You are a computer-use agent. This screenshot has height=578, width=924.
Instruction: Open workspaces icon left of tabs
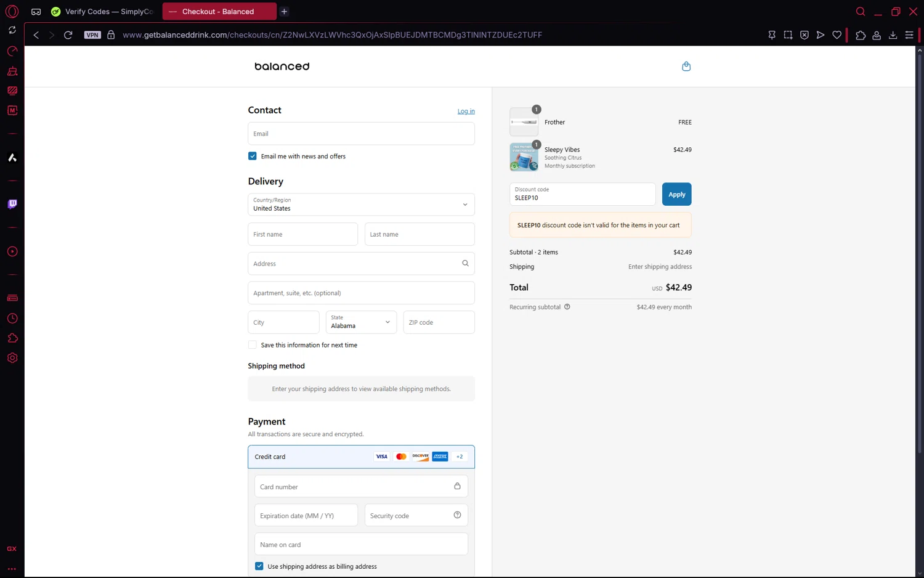tap(36, 12)
